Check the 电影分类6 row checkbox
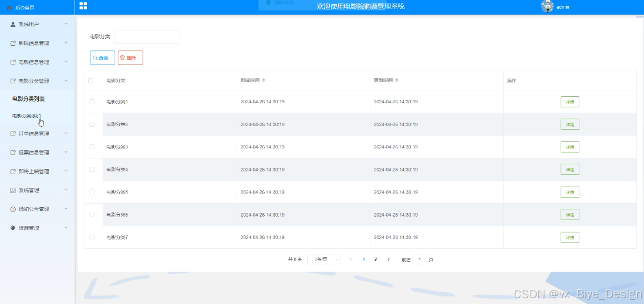The width and height of the screenshot is (644, 304). (x=92, y=214)
